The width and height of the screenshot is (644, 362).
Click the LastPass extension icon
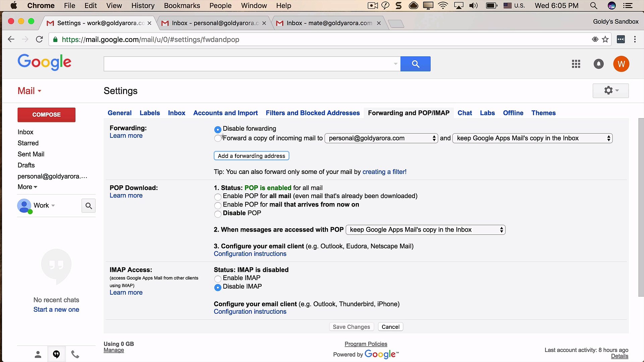[x=621, y=39]
